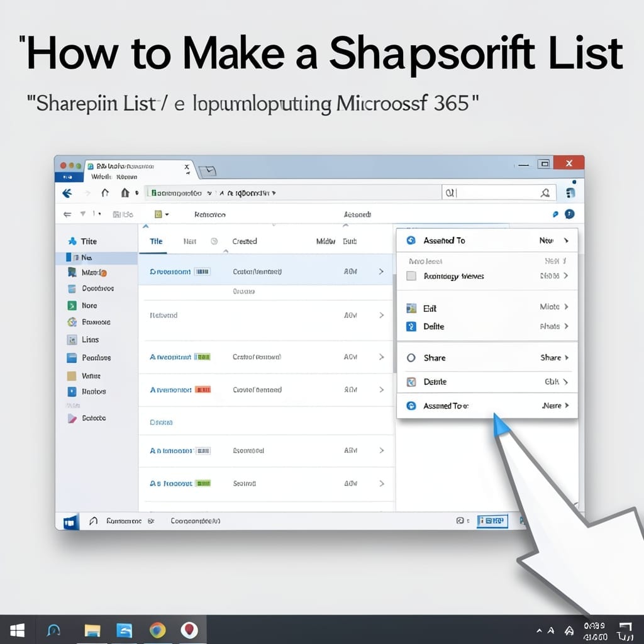Open the Sotoeto sidebar item with pink arrow

(x=72, y=418)
